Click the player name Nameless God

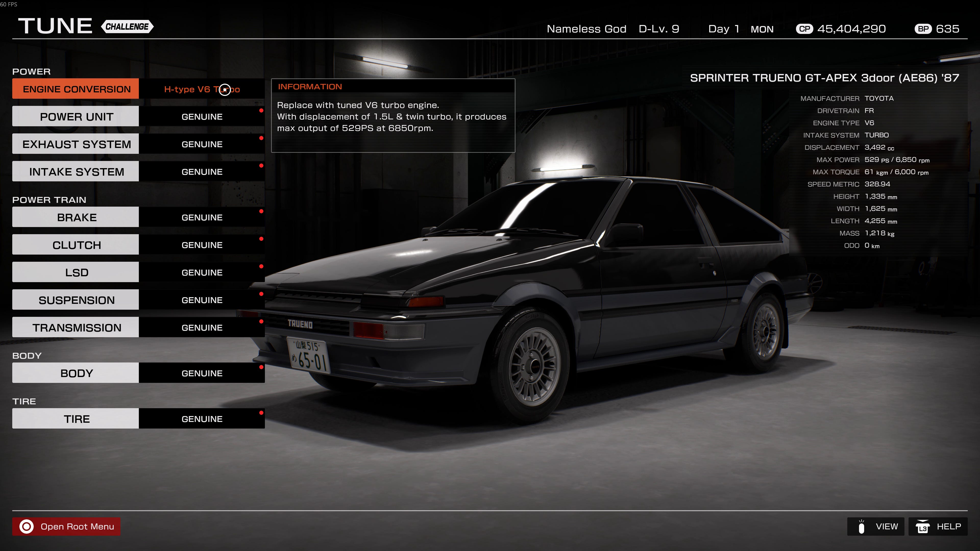pyautogui.click(x=586, y=29)
